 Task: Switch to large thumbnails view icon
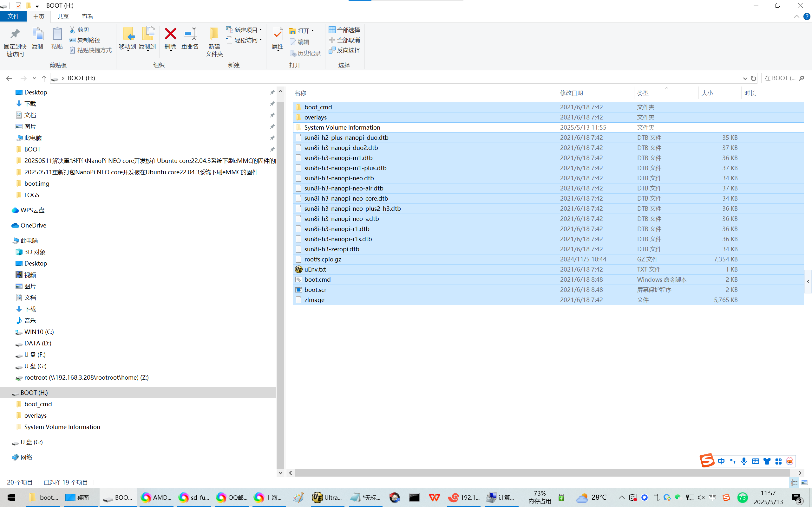tap(804, 482)
